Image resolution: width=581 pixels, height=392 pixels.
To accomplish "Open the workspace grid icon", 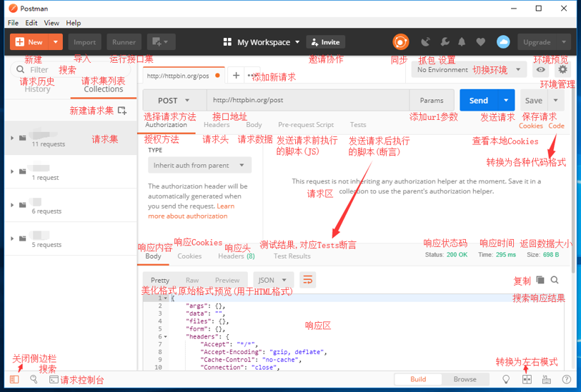I will coord(227,42).
